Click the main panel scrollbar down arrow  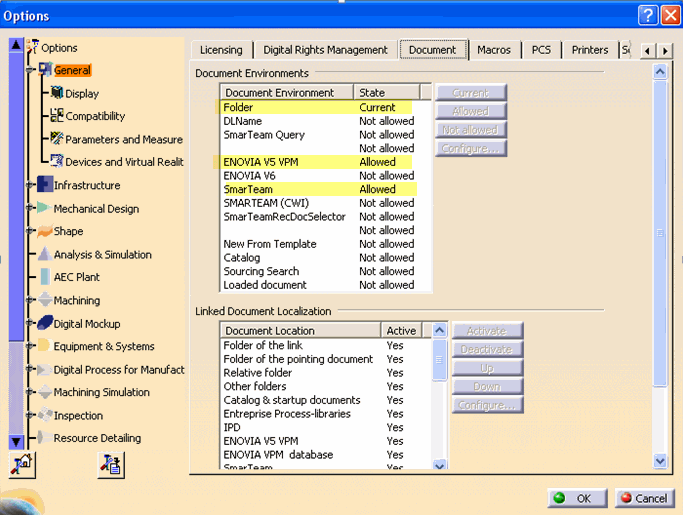pyautogui.click(x=660, y=461)
